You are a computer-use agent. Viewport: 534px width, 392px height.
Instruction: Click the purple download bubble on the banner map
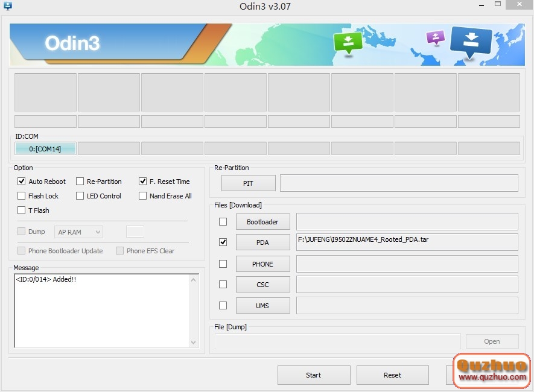pos(435,37)
